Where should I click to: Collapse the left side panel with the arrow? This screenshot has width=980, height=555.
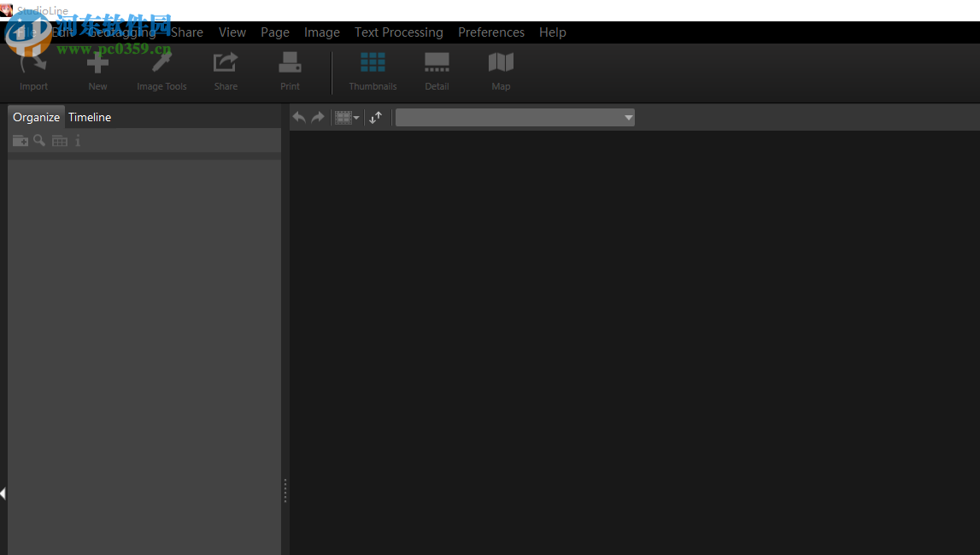pos(4,493)
